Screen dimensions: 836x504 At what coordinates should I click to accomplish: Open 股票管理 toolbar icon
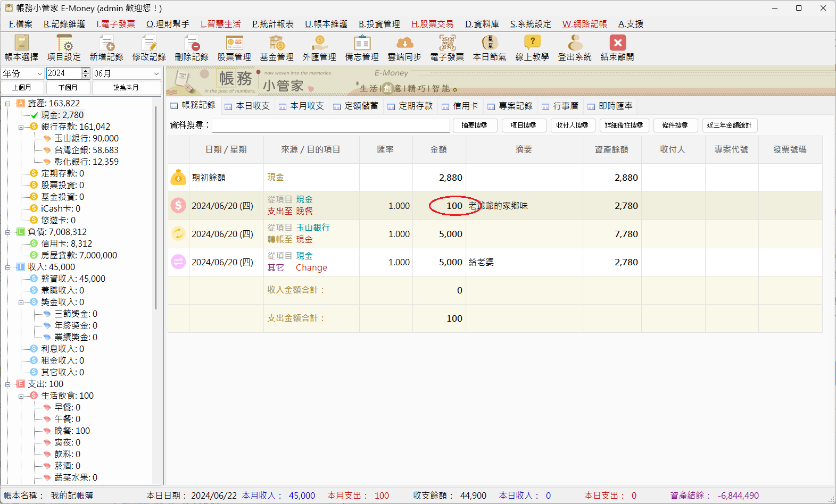[x=234, y=48]
